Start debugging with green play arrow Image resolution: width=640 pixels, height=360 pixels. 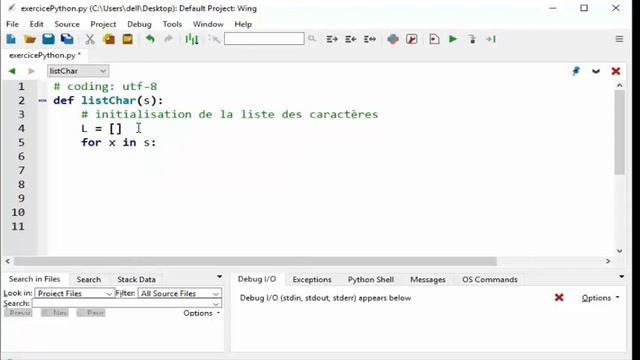(x=453, y=39)
